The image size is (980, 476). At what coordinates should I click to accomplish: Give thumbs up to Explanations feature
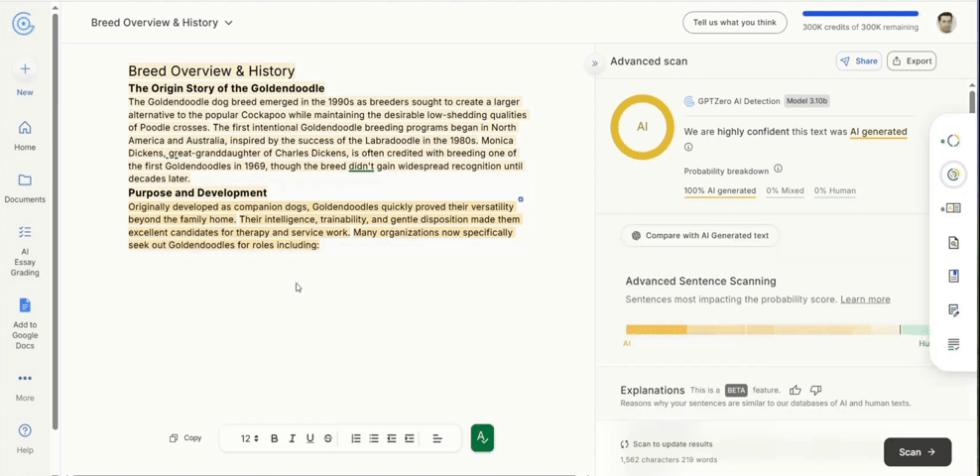(795, 390)
